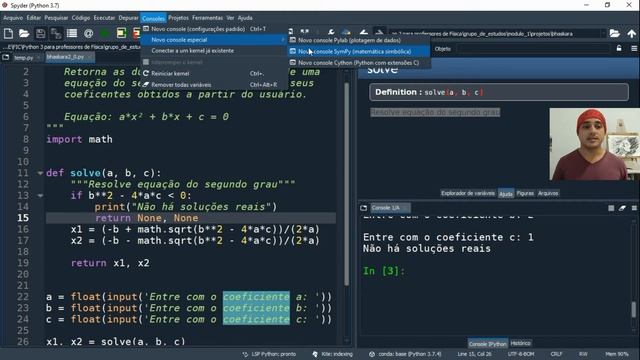Screen dimensions: 640x360
Task: Click the Run cell toolbar icon
Action: pos(121,33)
